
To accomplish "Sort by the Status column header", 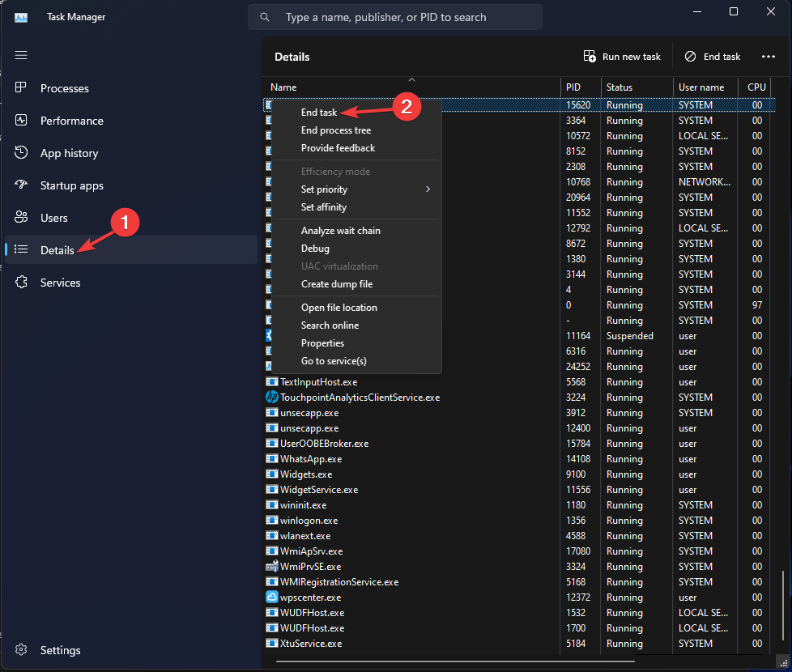I will [637, 87].
